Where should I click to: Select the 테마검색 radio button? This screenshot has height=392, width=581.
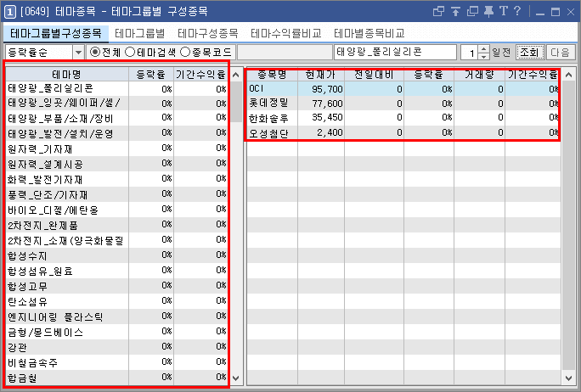(x=130, y=53)
